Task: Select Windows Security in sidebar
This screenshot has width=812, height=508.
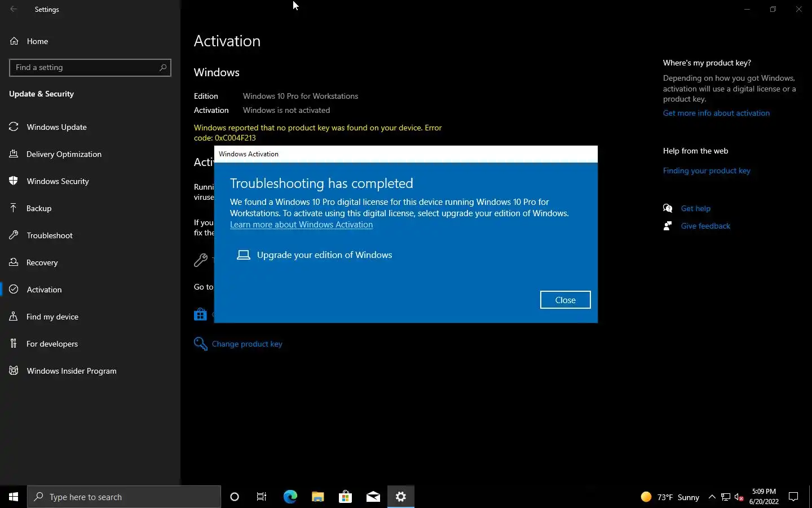Action: click(90, 181)
